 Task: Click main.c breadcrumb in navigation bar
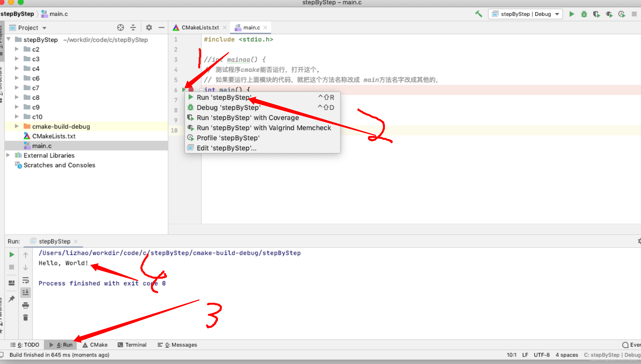point(55,14)
